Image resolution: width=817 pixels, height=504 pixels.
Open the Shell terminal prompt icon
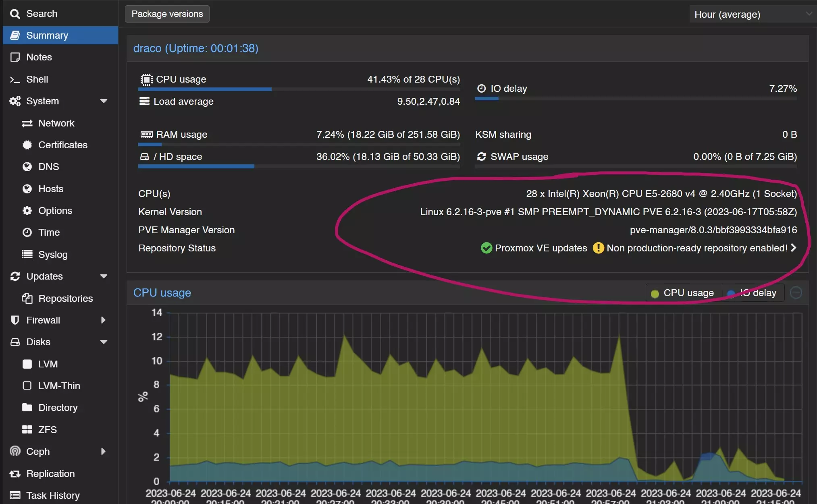15,79
